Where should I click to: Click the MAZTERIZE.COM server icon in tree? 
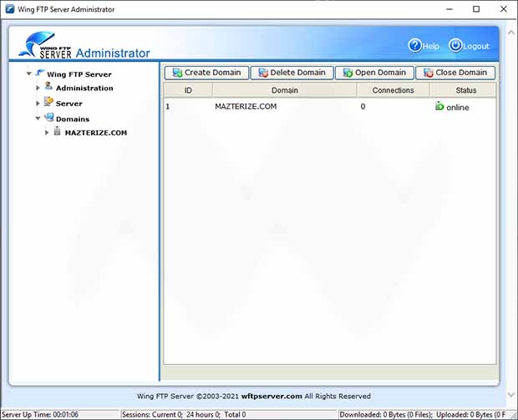[57, 131]
